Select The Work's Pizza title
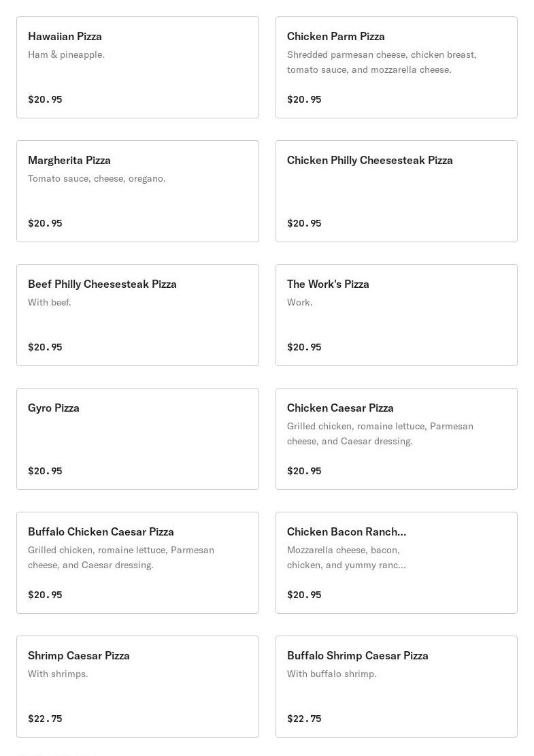 328,284
